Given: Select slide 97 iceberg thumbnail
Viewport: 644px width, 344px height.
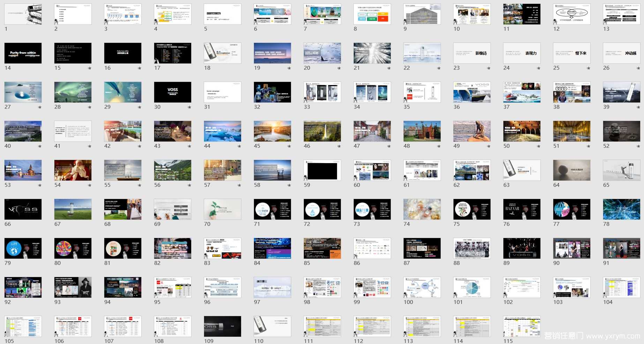Looking at the screenshot, I should tap(272, 287).
